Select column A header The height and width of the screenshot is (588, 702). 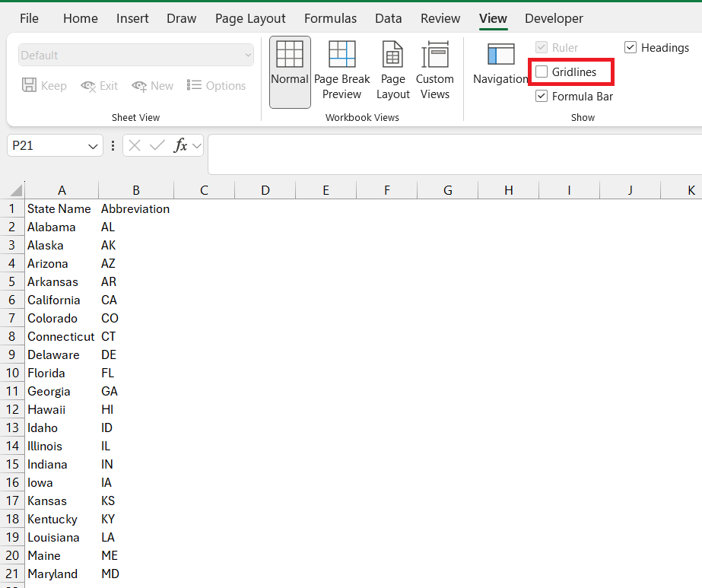click(62, 190)
